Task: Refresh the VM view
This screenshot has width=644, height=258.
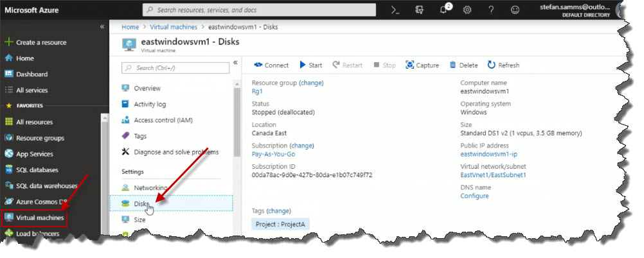Action: pos(503,65)
